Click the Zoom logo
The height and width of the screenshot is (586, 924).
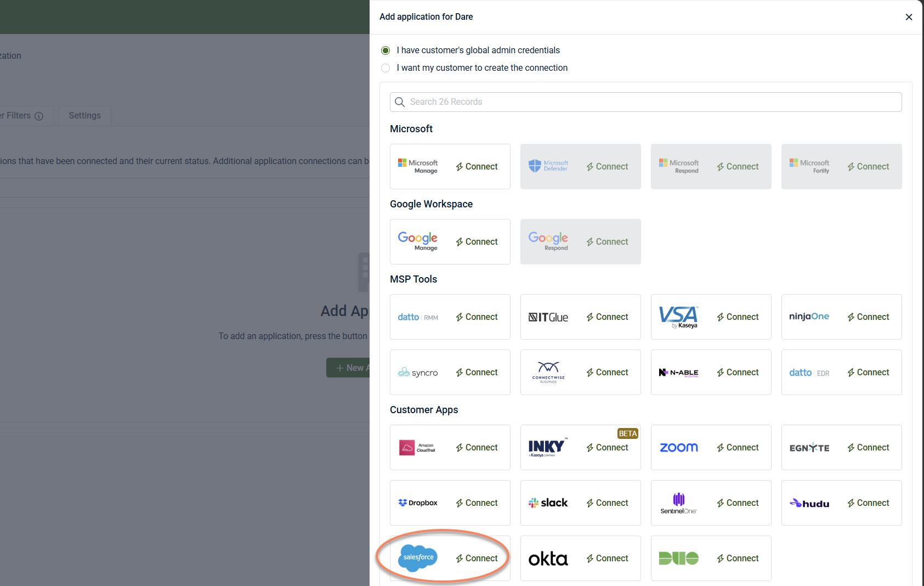pos(679,448)
